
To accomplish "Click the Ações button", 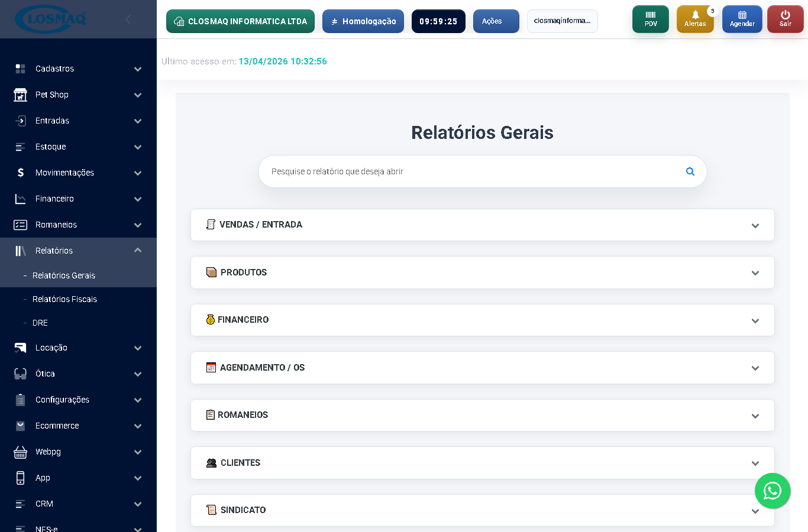I will (x=496, y=21).
